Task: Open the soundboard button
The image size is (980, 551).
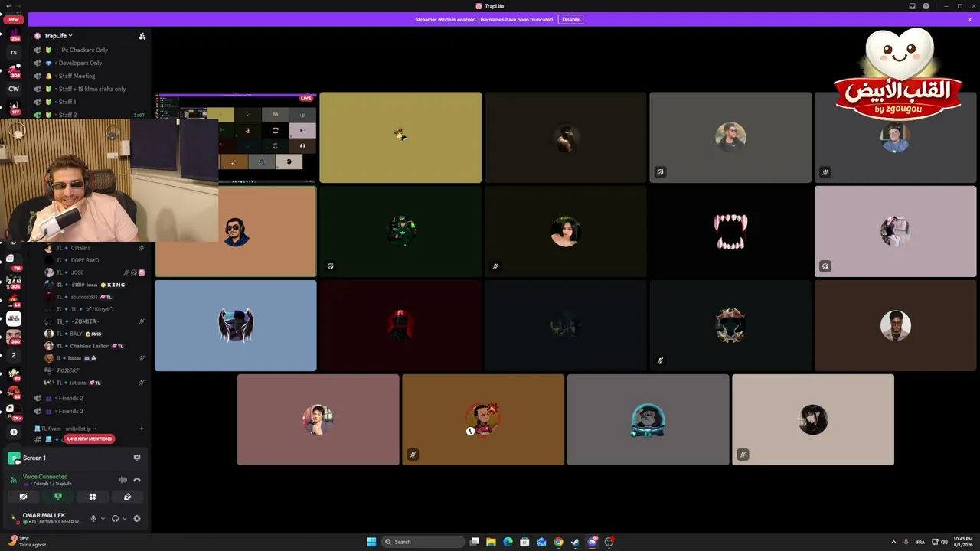Action: [127, 497]
